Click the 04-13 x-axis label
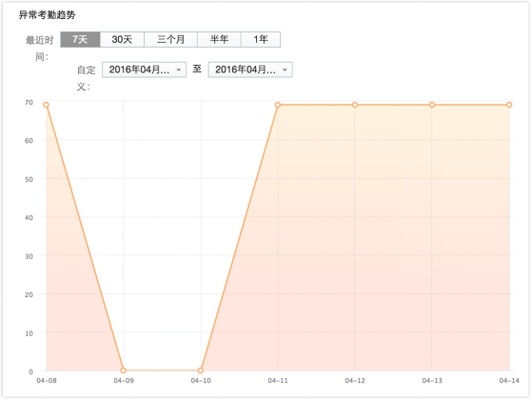The width and height of the screenshot is (532, 400). click(x=432, y=381)
